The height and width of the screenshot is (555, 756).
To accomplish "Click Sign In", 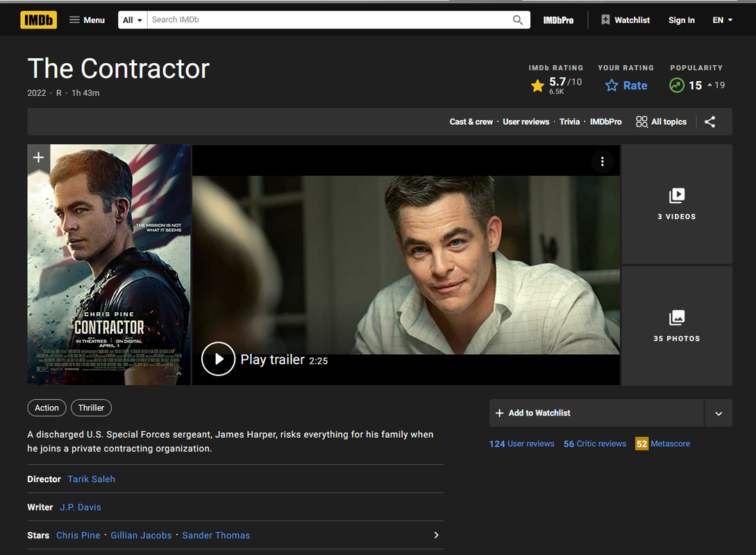I will click(x=681, y=19).
